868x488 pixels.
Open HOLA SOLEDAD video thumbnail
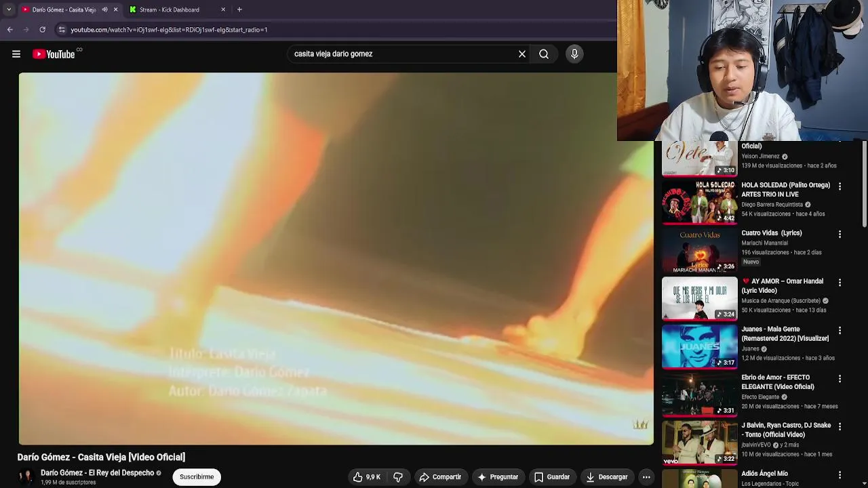click(x=699, y=202)
